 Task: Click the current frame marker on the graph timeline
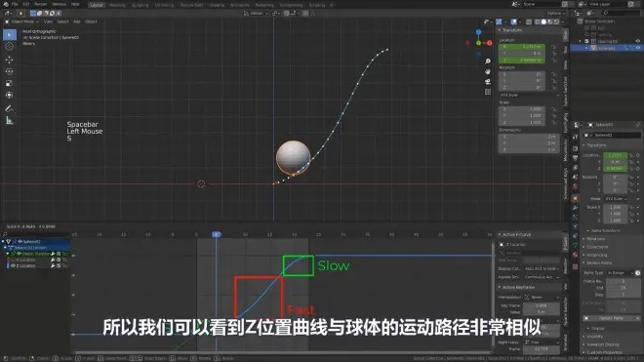pyautogui.click(x=217, y=234)
